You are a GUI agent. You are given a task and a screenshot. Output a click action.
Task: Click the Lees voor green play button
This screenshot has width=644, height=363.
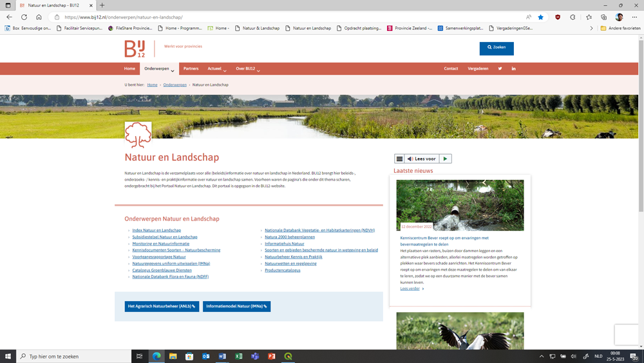point(445,159)
